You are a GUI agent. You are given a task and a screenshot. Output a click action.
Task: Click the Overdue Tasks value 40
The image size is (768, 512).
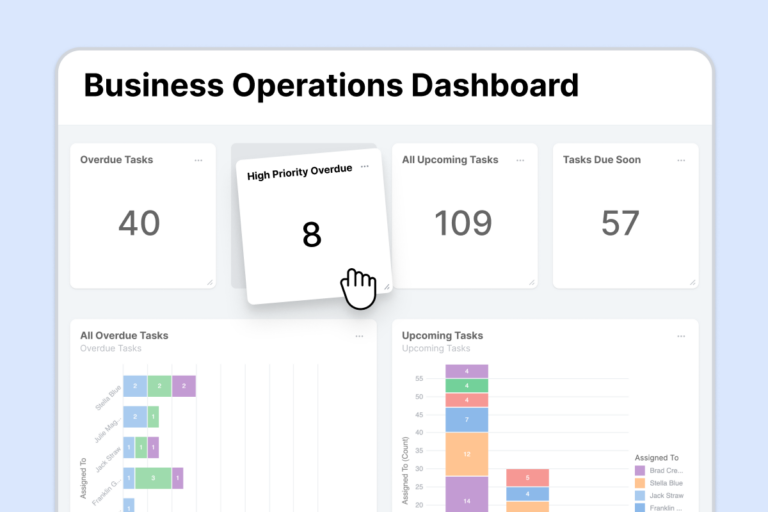[139, 223]
